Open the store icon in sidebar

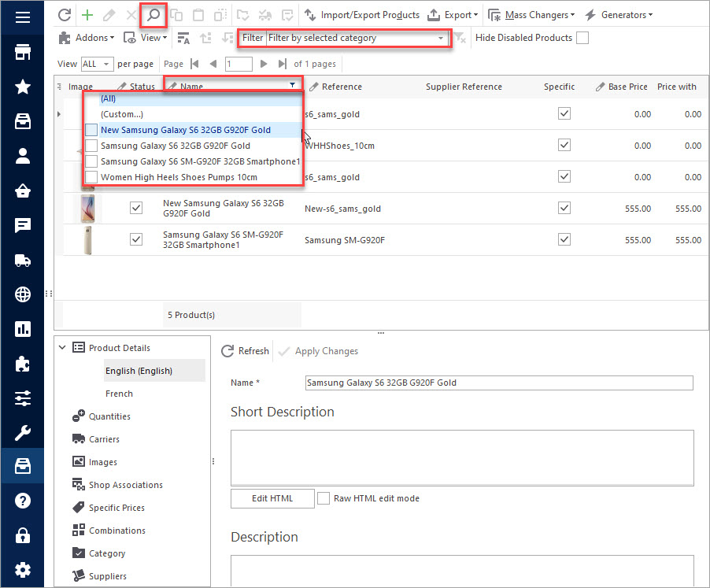pyautogui.click(x=23, y=52)
